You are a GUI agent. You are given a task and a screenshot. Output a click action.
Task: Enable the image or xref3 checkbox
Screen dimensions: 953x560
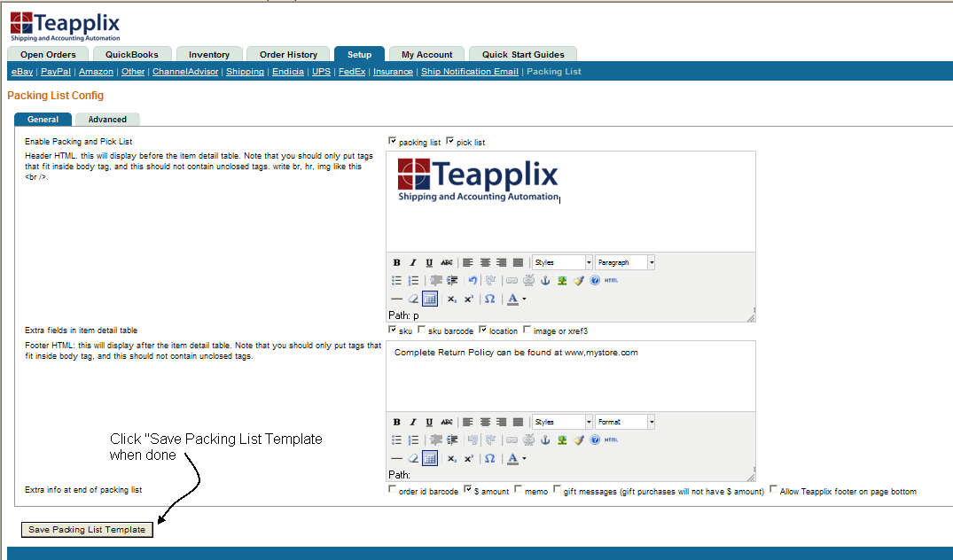[x=527, y=330]
